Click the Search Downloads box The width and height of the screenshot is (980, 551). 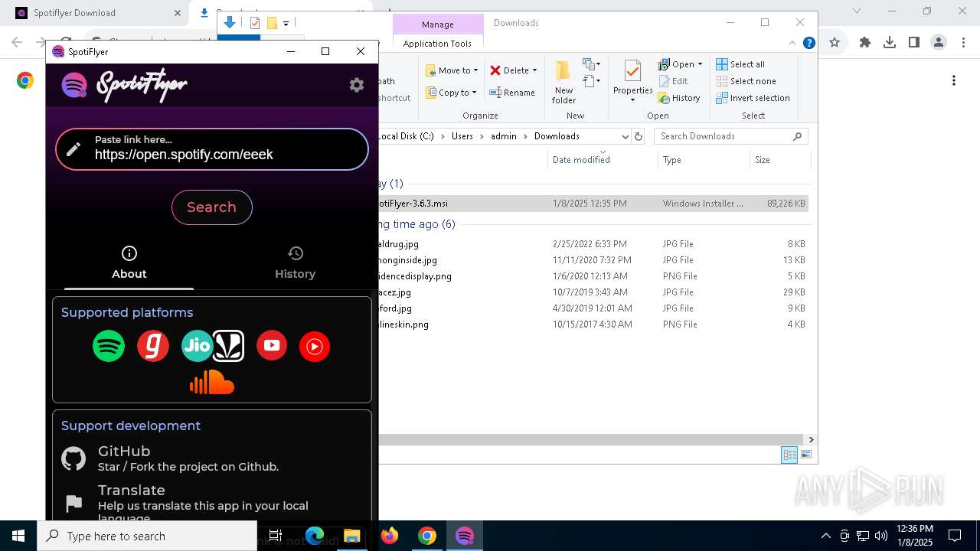point(731,136)
